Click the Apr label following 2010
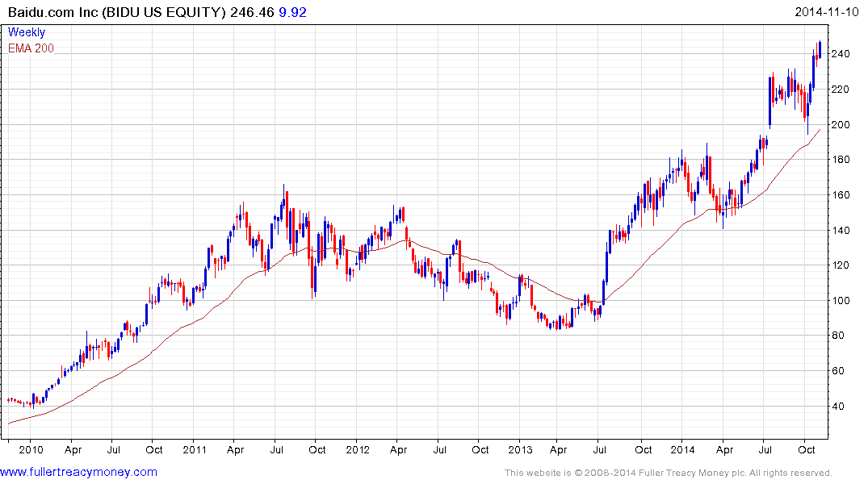 point(73,450)
